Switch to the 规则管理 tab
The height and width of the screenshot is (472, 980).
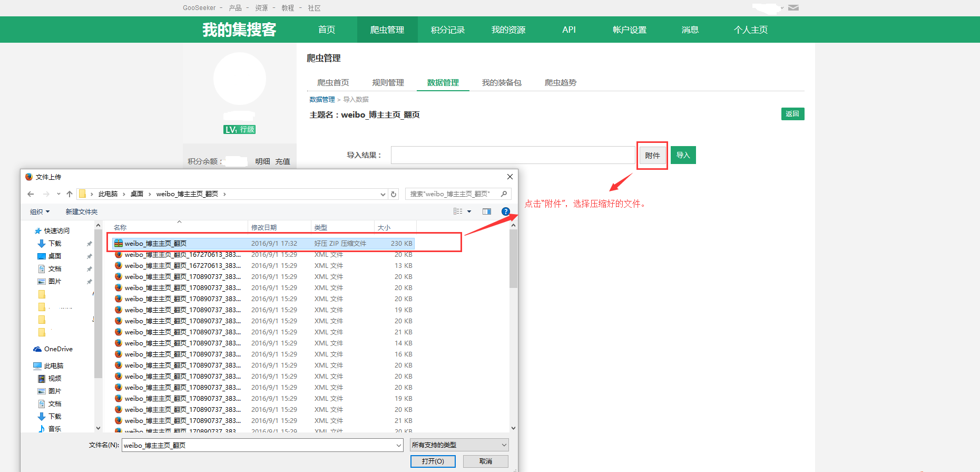(388, 82)
